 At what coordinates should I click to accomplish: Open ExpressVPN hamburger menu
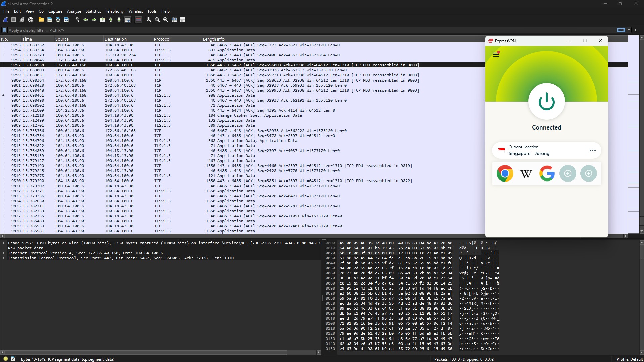click(x=496, y=54)
